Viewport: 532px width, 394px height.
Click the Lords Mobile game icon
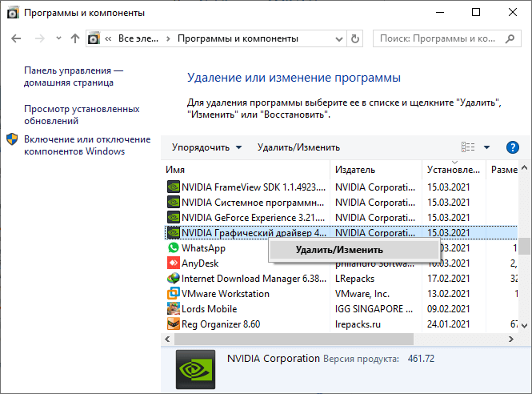(x=174, y=309)
